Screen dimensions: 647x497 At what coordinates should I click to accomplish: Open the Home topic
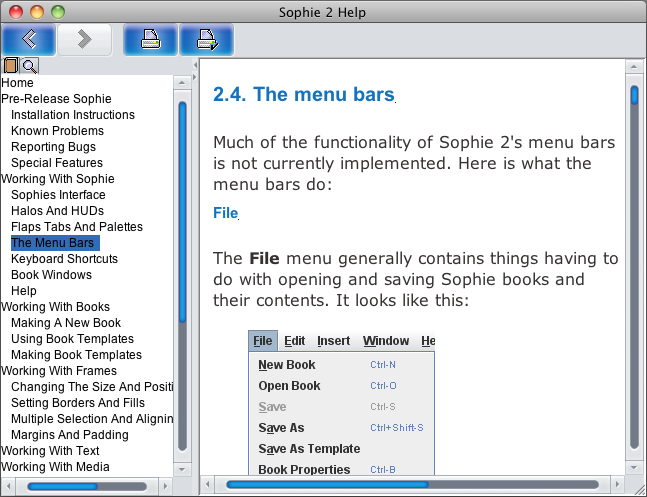(x=17, y=83)
